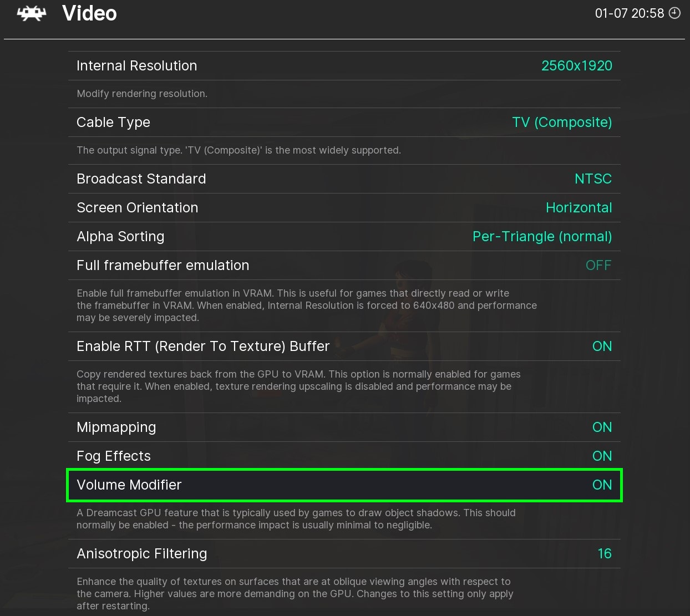This screenshot has height=616, width=690.
Task: Select Broadcast Standard NTSC option
Action: pyautogui.click(x=593, y=179)
